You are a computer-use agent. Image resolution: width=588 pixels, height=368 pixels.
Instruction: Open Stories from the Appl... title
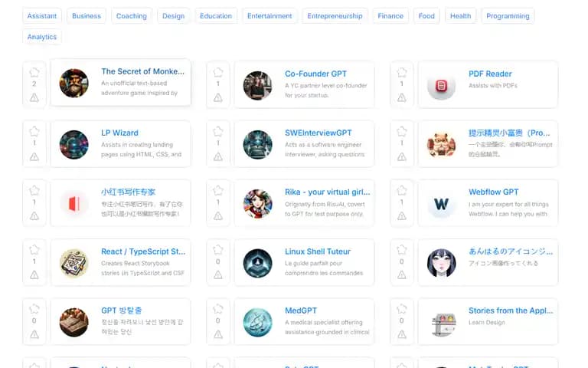pyautogui.click(x=511, y=310)
